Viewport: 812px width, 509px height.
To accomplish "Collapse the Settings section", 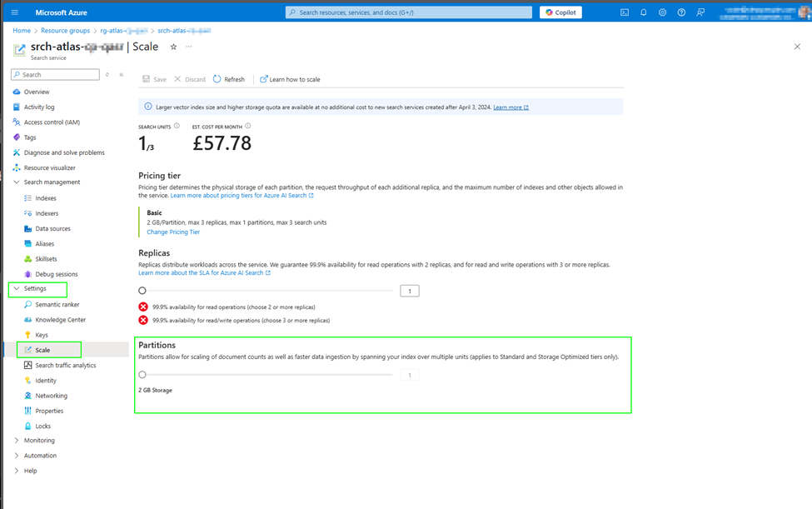I will tap(17, 288).
